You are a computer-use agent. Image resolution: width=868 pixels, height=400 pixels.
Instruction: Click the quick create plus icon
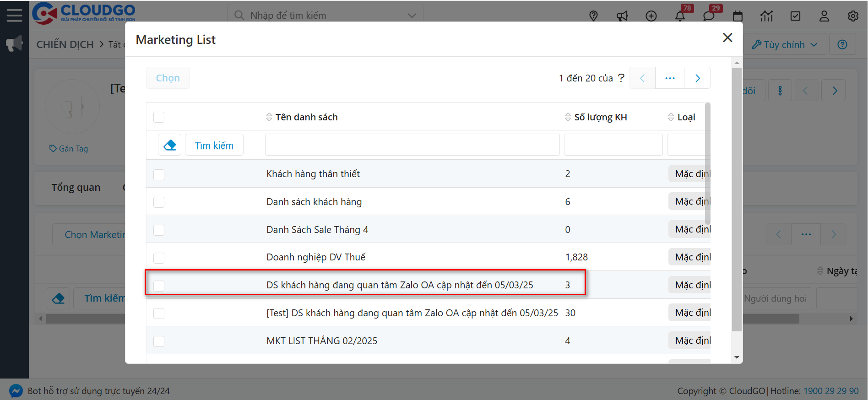pyautogui.click(x=651, y=16)
